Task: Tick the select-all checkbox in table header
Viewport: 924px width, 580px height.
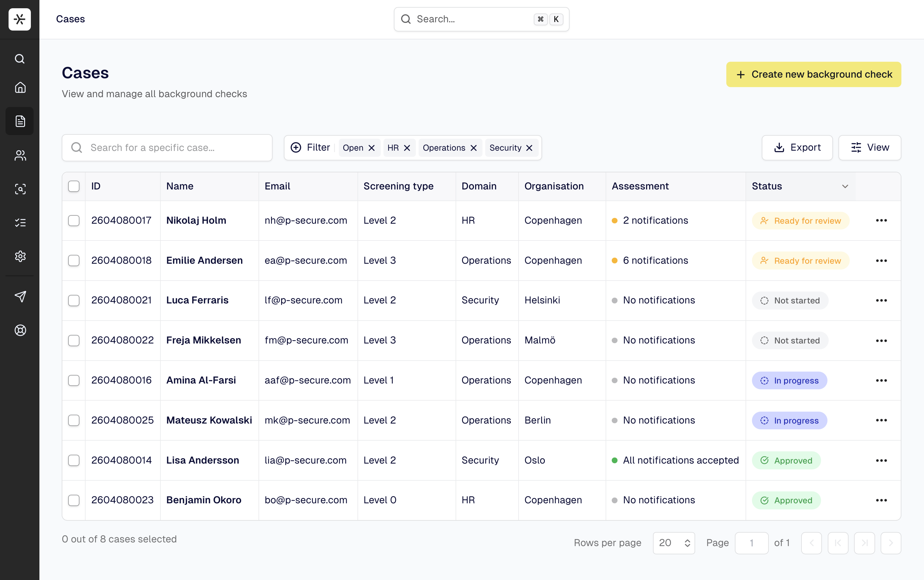Action: [74, 186]
